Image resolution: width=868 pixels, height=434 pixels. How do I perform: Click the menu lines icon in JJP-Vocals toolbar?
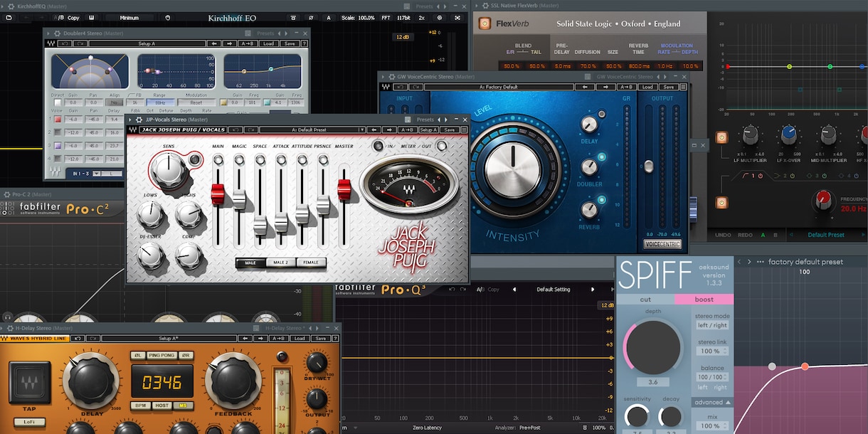[464, 130]
